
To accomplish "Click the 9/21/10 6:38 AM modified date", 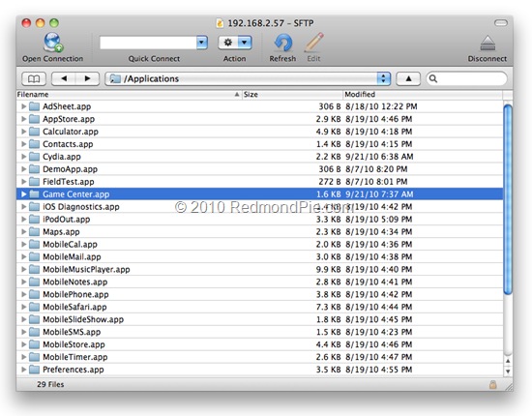I will click(x=379, y=157).
